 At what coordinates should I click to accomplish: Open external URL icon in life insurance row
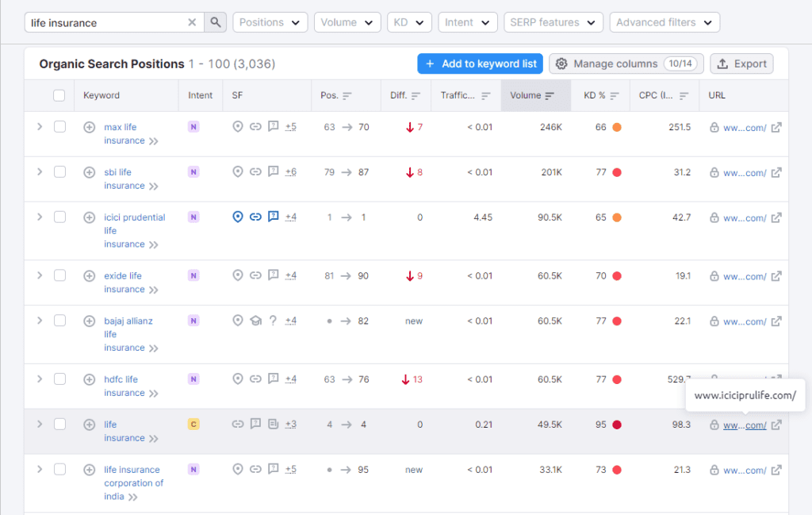[776, 425]
